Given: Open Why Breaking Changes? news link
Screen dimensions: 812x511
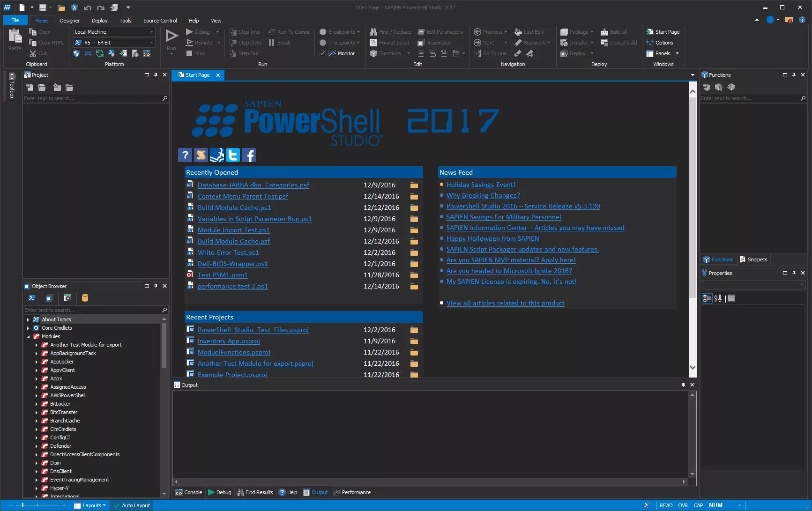Looking at the screenshot, I should [x=483, y=195].
